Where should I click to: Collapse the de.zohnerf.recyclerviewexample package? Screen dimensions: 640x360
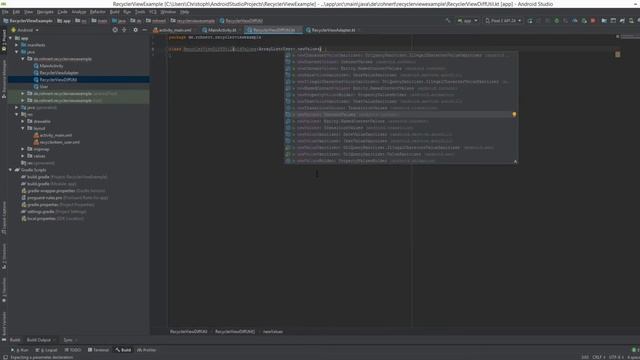click(23, 59)
